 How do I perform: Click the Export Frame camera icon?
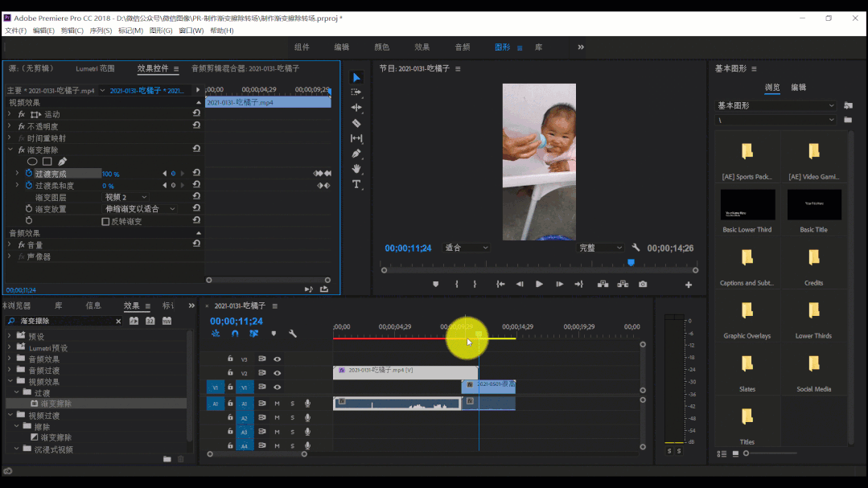pos(643,284)
